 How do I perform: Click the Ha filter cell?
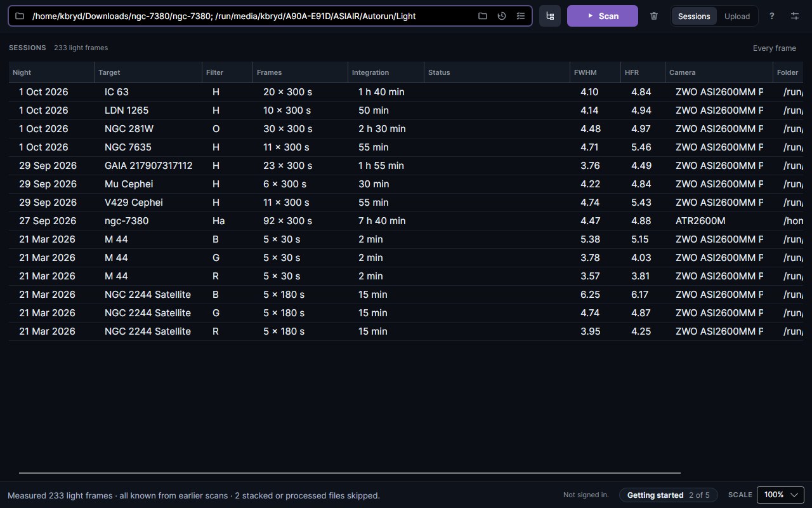click(218, 221)
